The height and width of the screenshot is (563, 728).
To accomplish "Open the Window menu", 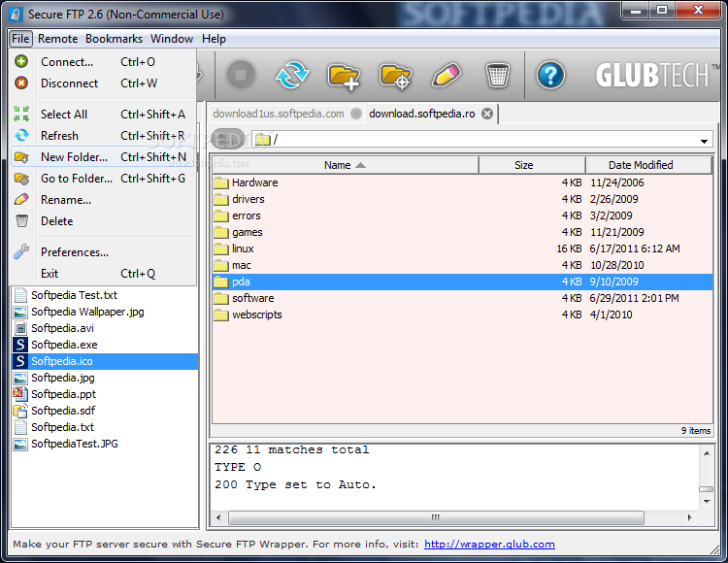I will (171, 39).
